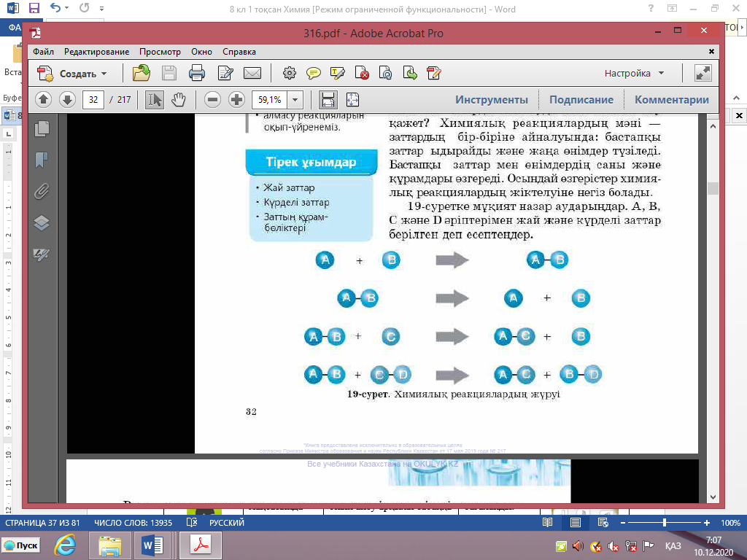Screen dimensions: 747x560
Task: Click Word status bar language РУССКИЙ
Action: pos(227,522)
